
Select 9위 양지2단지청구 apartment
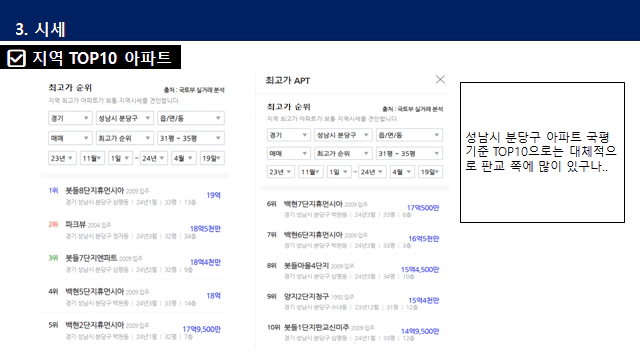click(x=353, y=301)
